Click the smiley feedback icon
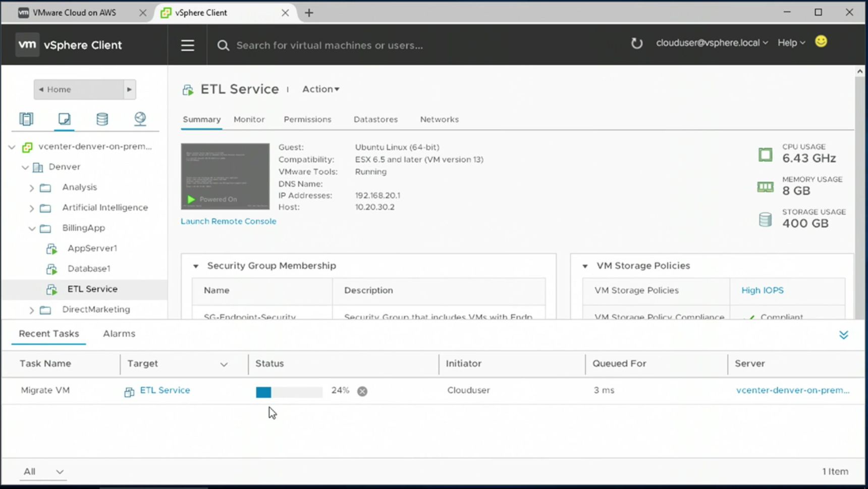The image size is (868, 489). coord(821,41)
